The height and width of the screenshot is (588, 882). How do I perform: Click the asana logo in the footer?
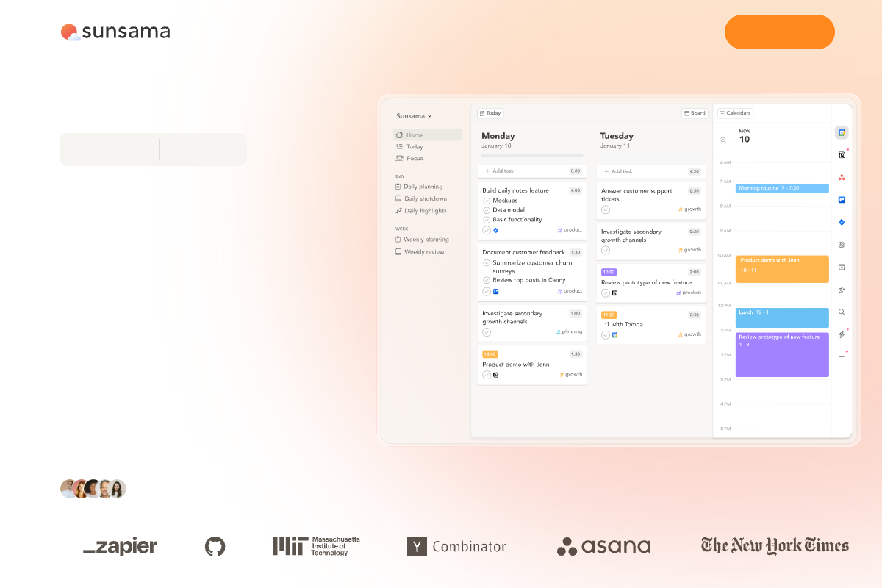click(603, 546)
